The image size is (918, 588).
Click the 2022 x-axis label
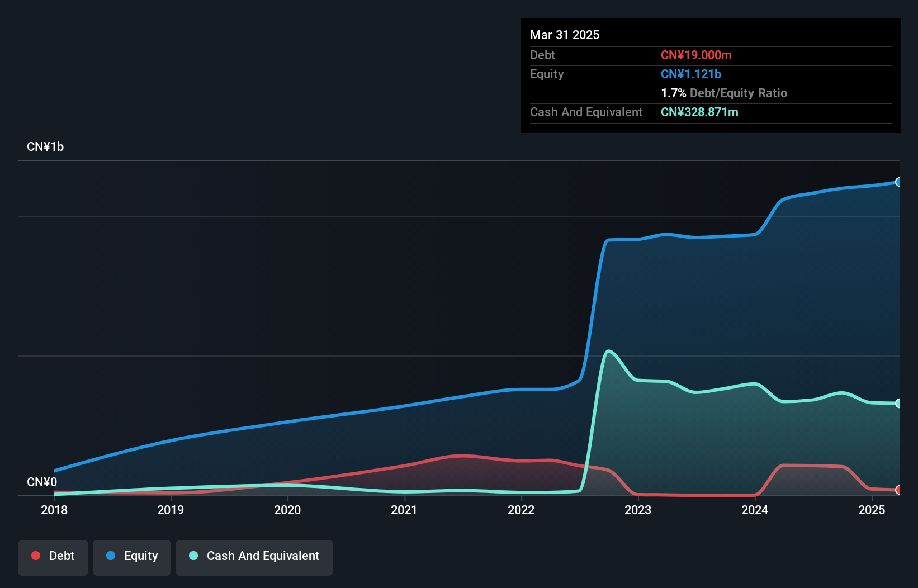pyautogui.click(x=521, y=510)
